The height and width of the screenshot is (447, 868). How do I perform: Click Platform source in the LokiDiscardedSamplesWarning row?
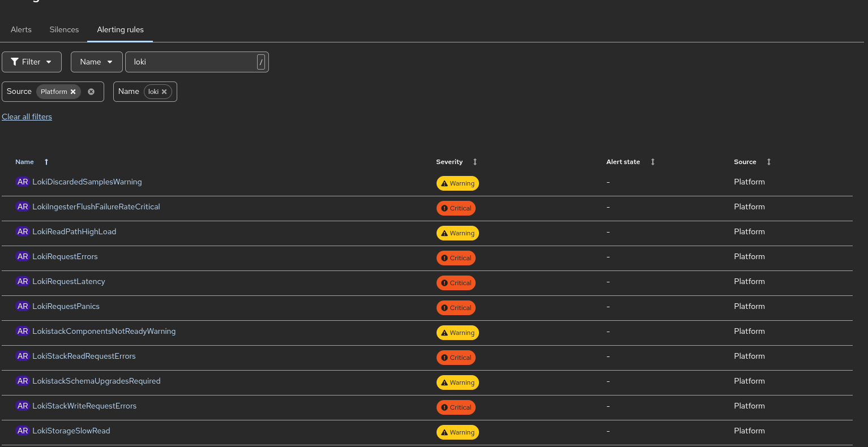coord(749,182)
